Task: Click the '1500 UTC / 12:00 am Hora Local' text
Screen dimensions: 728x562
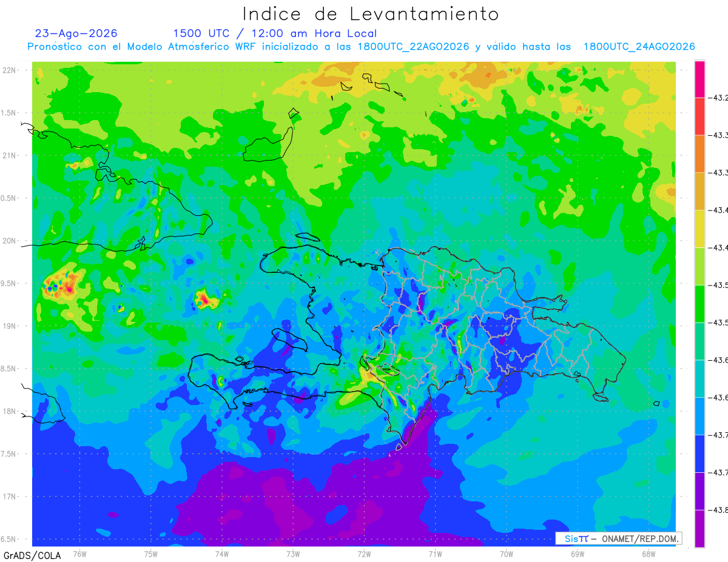Action: [x=275, y=33]
